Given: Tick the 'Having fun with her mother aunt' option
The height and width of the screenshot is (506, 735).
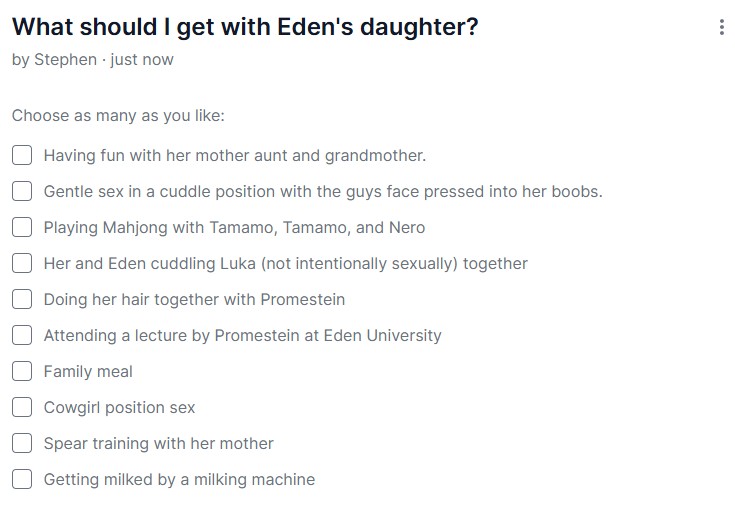Looking at the screenshot, I should 22,155.
